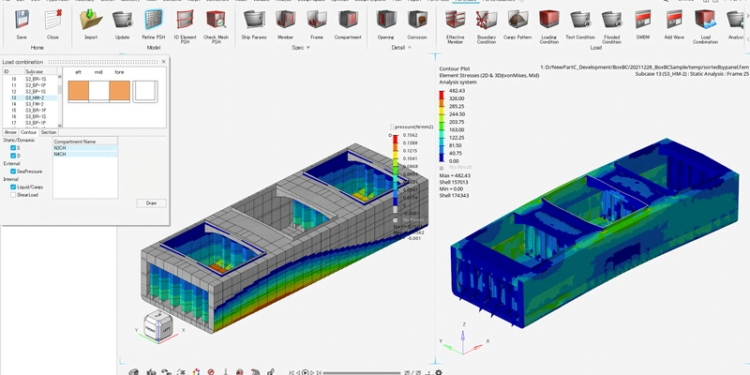Select the second compartment name row

(x=85, y=154)
